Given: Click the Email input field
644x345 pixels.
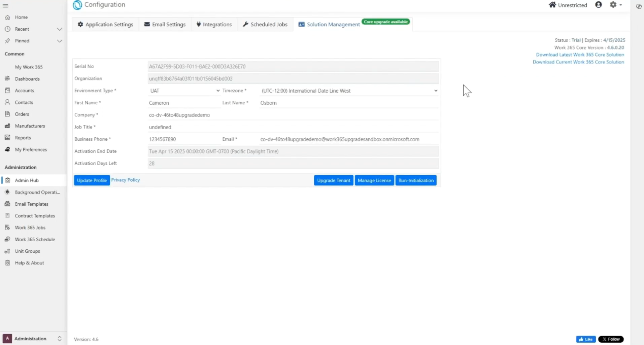Looking at the screenshot, I should coord(349,139).
